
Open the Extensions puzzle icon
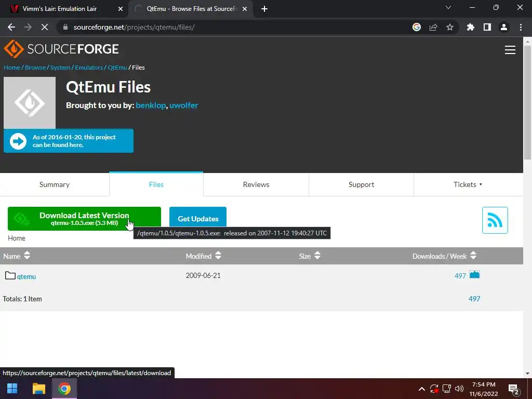[x=470, y=27]
